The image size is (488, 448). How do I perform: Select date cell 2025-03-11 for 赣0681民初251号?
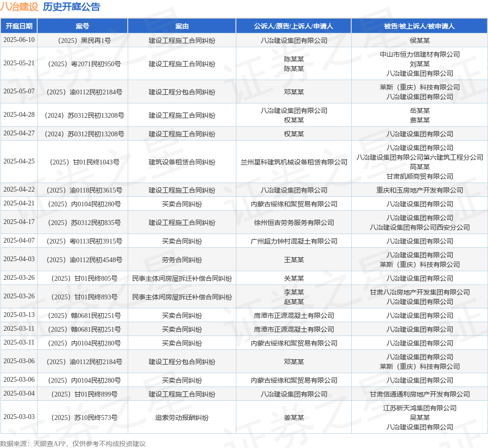click(19, 329)
